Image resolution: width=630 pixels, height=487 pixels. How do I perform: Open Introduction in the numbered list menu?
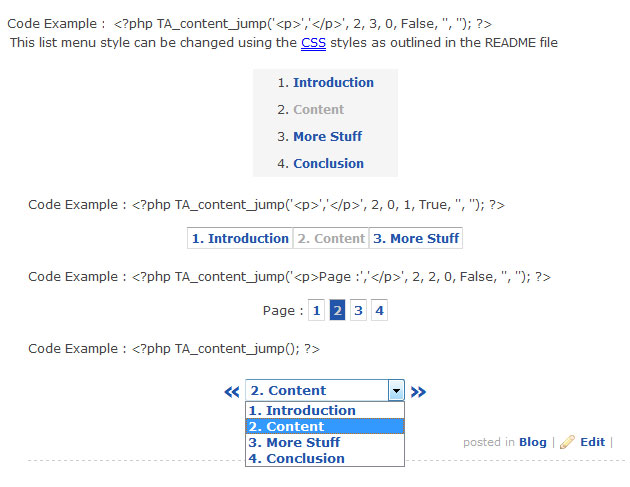click(333, 82)
